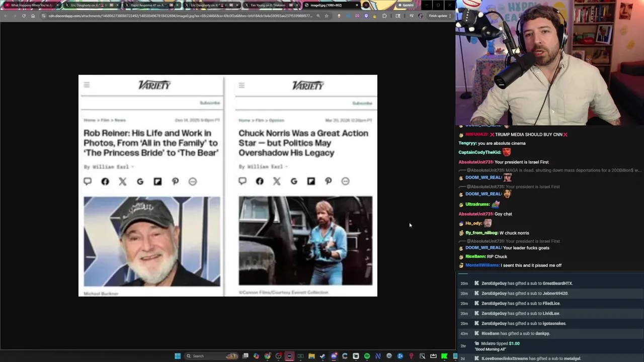Screen dimensions: 644x362
Task: Click chat message 'TRUMP MEDIA SHOULD BUY CNN'
Action: pos(529,134)
